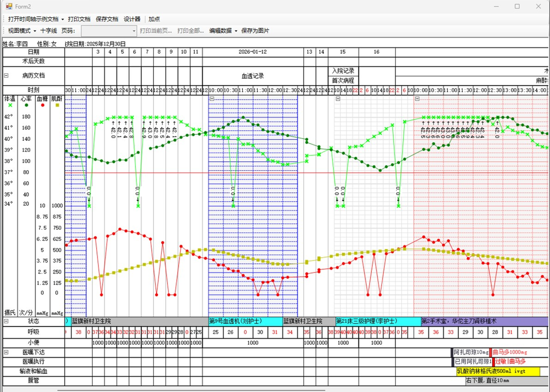Toggle the 十字线 crosshair option
Screen dimensions: 550x392
(x=49, y=31)
